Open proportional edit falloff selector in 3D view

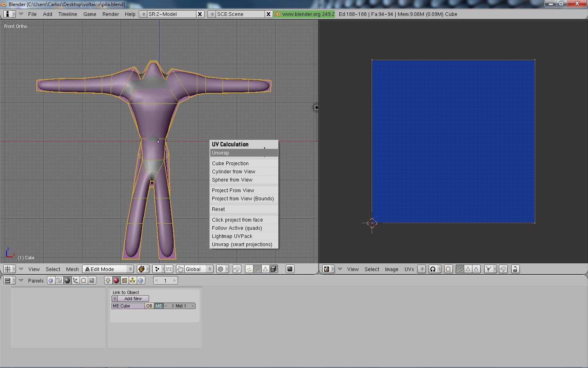223,269
